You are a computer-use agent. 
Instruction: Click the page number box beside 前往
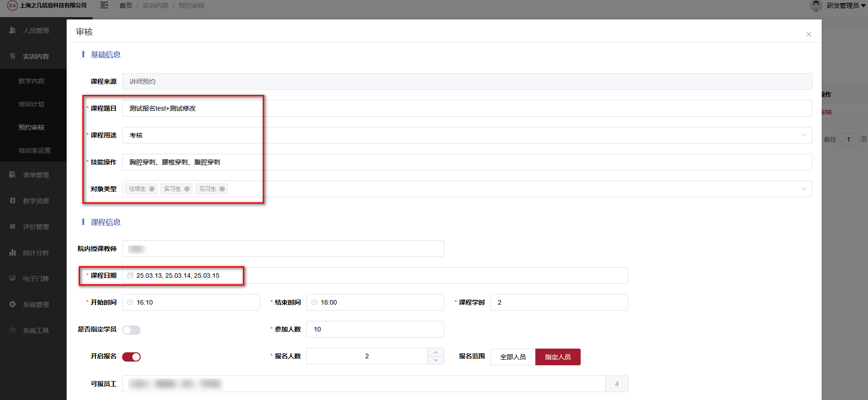tap(849, 139)
